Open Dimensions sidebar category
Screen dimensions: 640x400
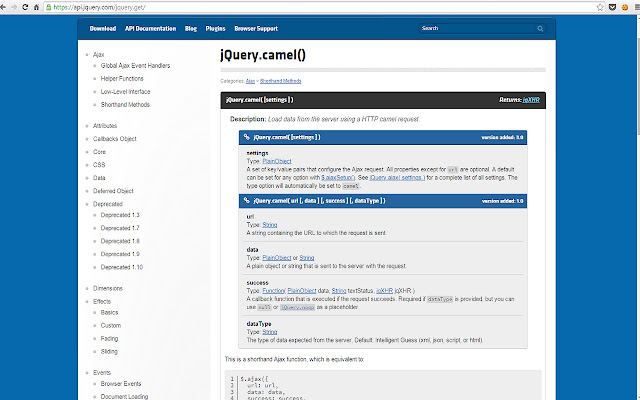108,289
